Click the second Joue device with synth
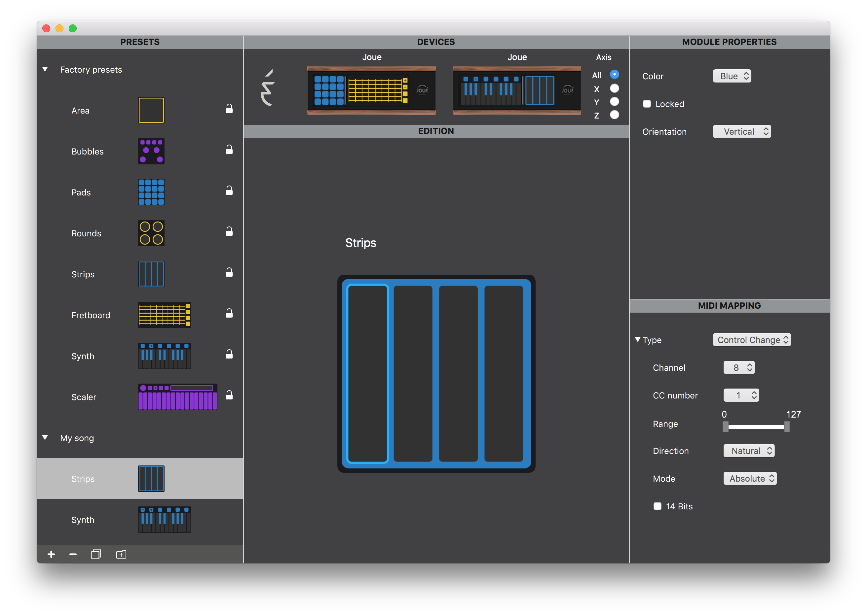Image resolution: width=867 pixels, height=616 pixels. pyautogui.click(x=517, y=90)
